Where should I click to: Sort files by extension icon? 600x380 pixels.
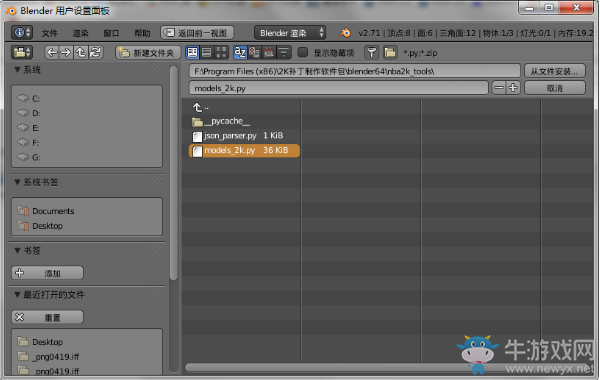(254, 52)
